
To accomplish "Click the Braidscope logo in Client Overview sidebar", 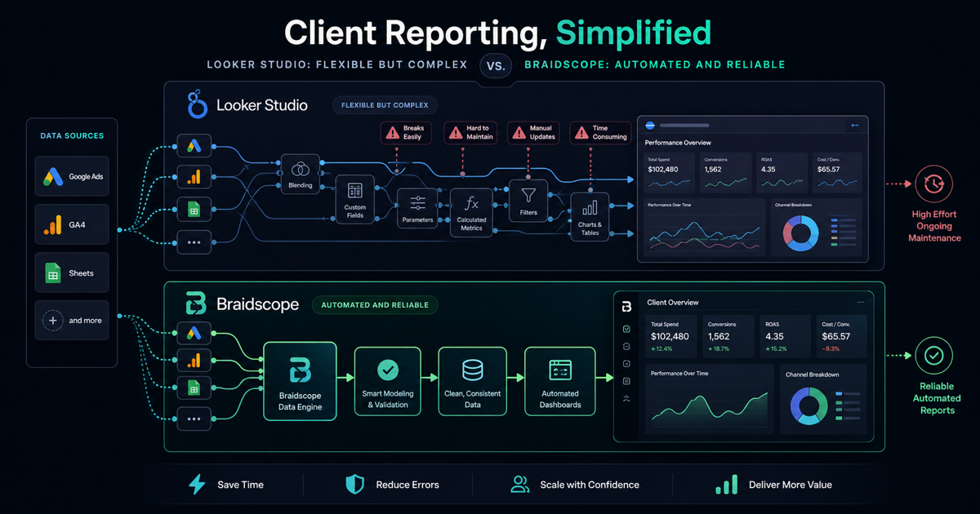I will click(626, 307).
